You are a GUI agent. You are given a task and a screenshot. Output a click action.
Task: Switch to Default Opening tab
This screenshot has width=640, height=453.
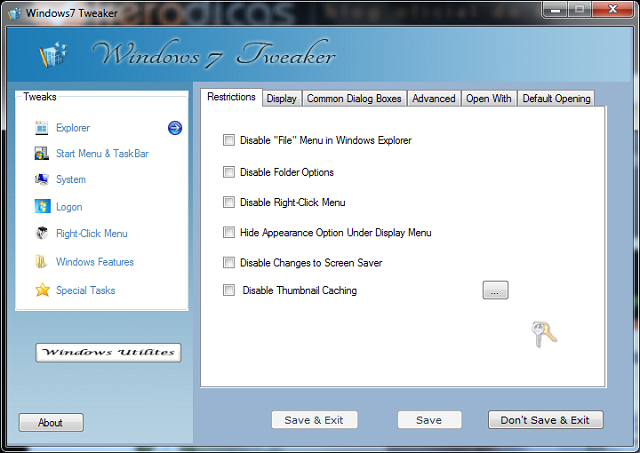point(556,98)
